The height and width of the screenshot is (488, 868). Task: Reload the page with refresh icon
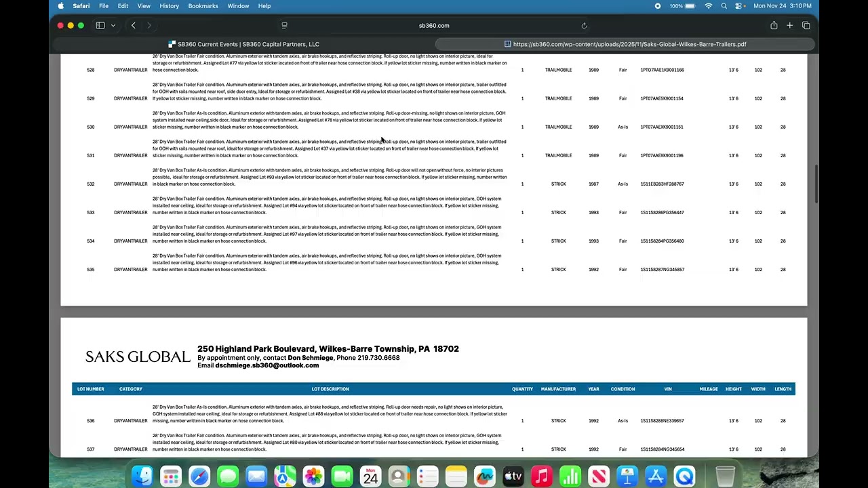(x=584, y=26)
